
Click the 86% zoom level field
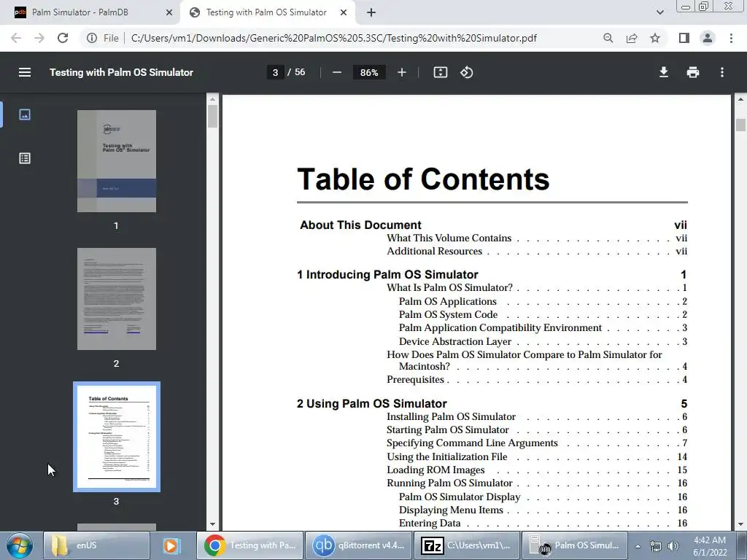(x=368, y=72)
